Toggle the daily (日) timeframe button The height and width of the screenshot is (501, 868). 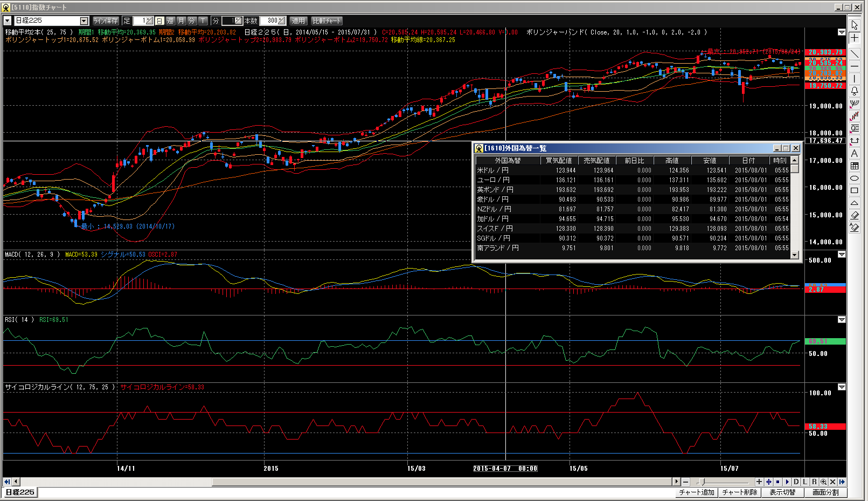tap(159, 21)
